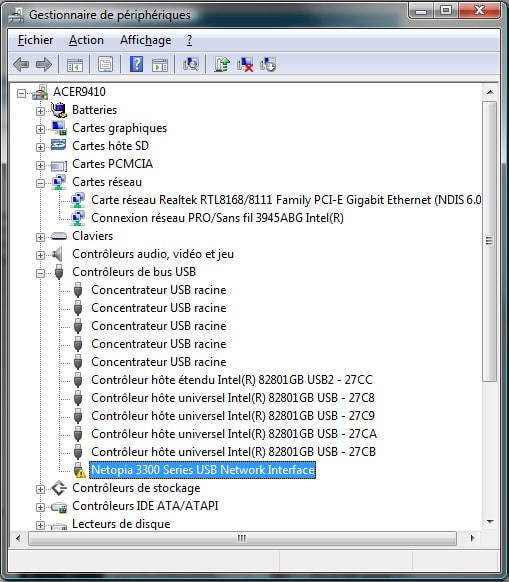Click the Update driver toolbar icon
The height and width of the screenshot is (582, 509).
coord(222,64)
